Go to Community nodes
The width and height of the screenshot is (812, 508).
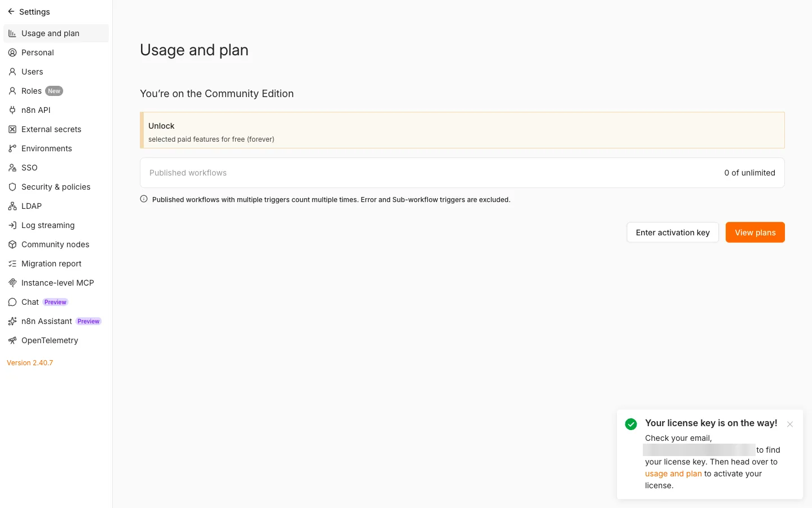pos(56,244)
